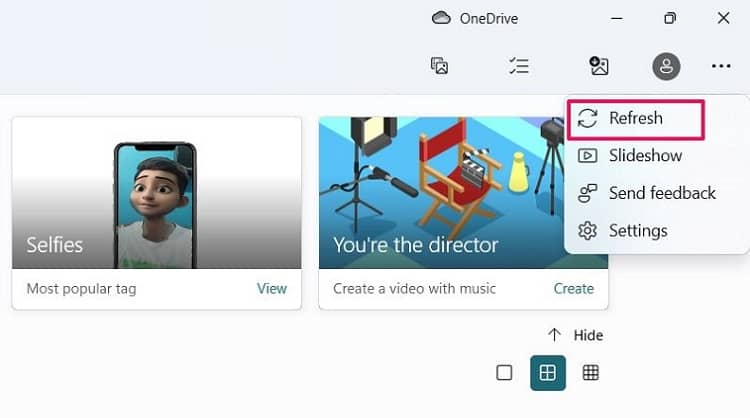Switch to small grid view
The width and height of the screenshot is (750, 418).
coord(591,373)
